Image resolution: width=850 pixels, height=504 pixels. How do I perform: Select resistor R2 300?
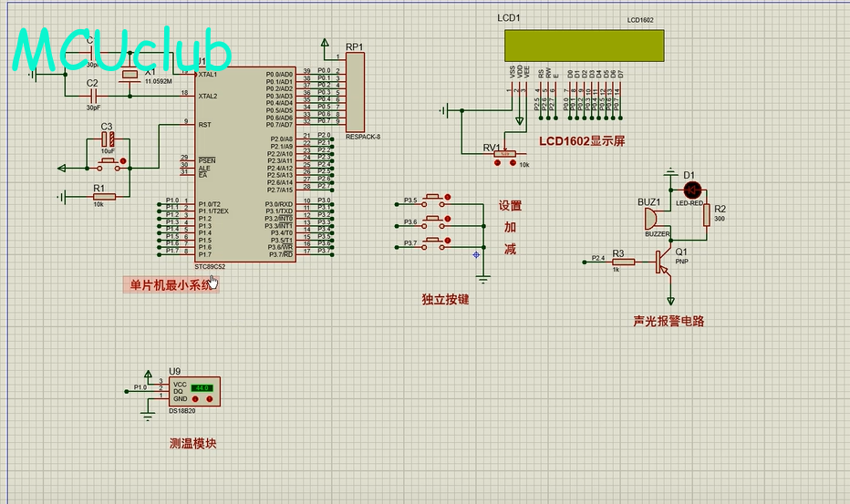(706, 214)
